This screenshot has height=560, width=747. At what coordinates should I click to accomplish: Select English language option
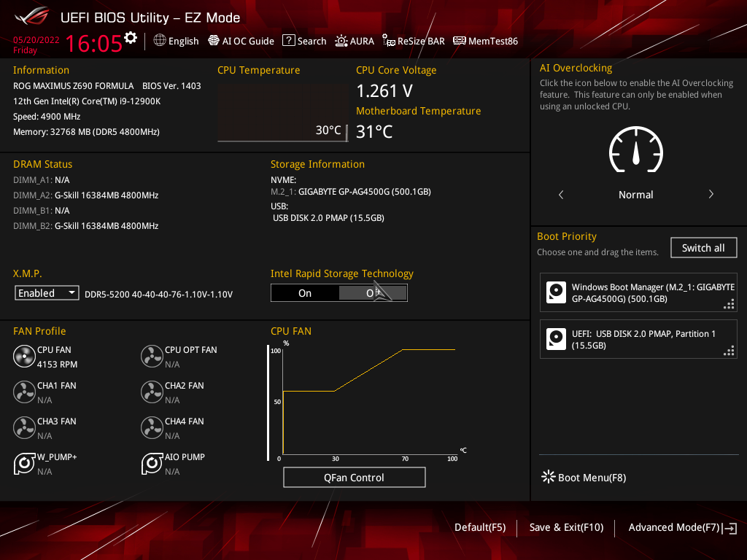pos(183,42)
